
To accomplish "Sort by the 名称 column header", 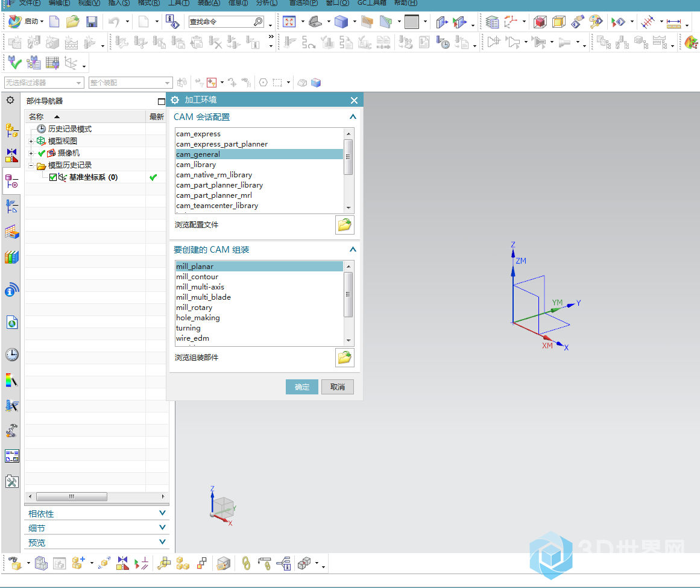I will point(86,116).
